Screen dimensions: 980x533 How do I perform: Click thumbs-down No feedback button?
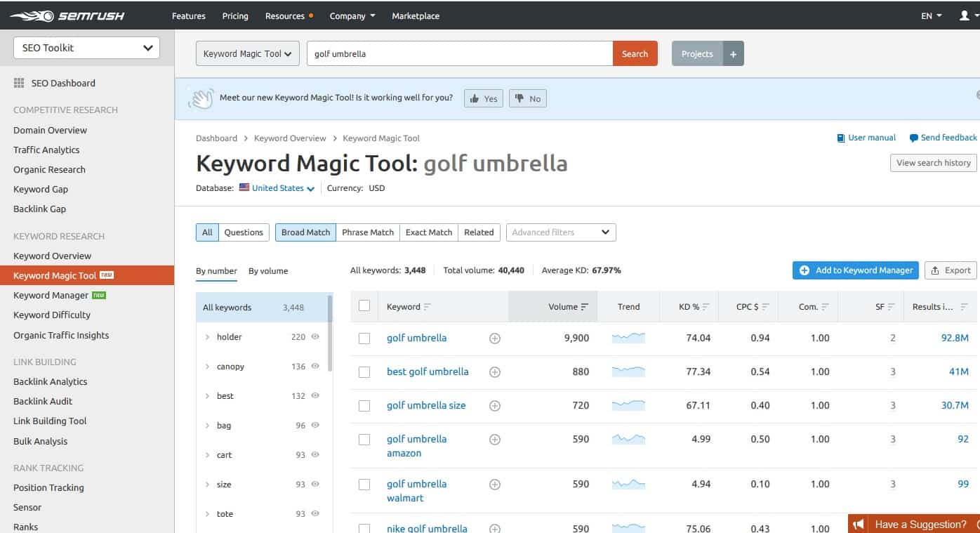pos(528,99)
